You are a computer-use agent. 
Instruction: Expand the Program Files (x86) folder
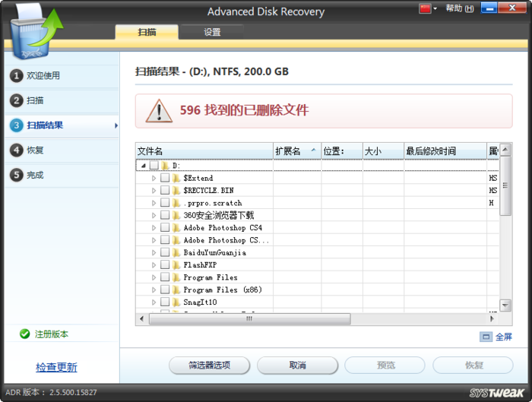click(154, 290)
